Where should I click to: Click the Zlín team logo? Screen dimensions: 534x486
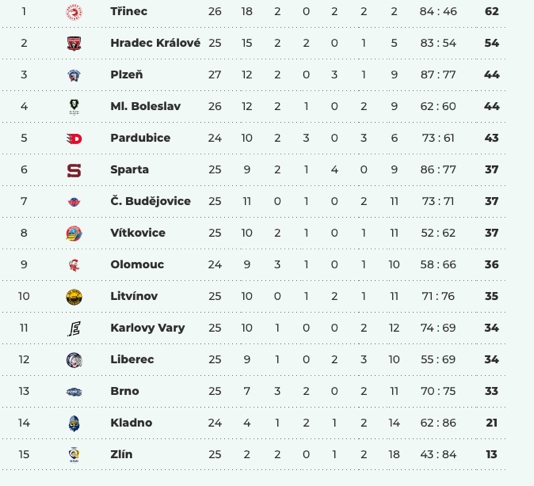(74, 455)
